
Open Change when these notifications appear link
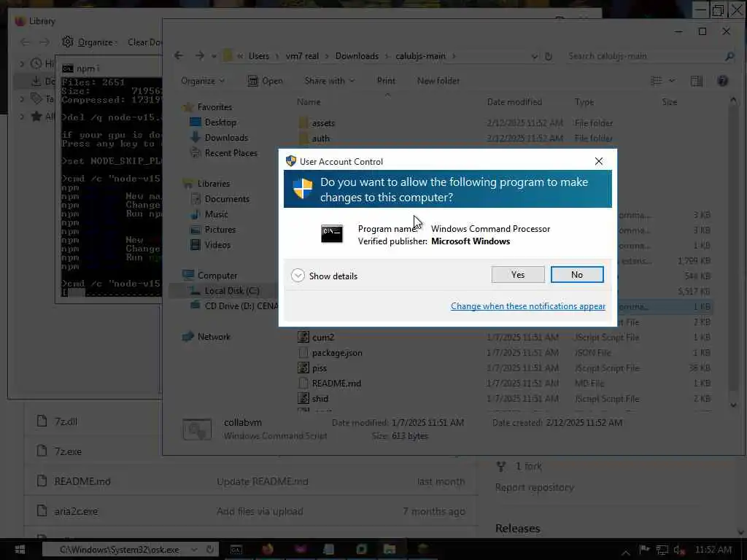point(528,306)
